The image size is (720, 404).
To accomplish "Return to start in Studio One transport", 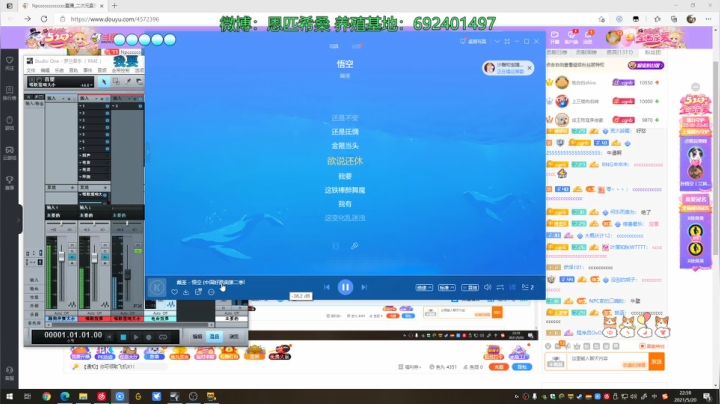I will (x=109, y=337).
